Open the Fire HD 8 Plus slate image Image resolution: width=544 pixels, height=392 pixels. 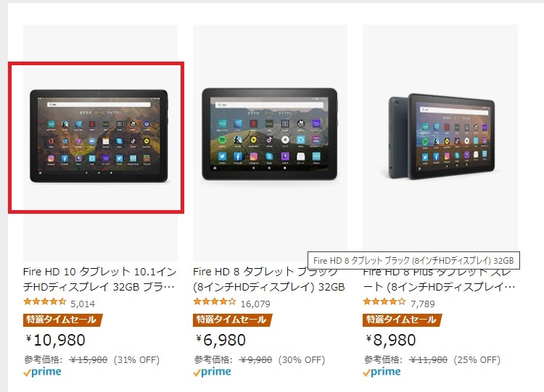[441, 136]
